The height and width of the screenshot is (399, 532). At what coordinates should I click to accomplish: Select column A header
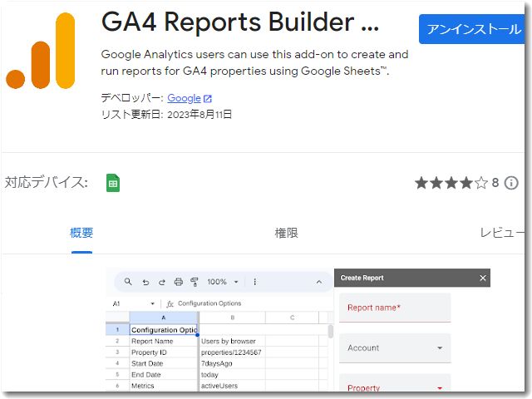coord(164,318)
